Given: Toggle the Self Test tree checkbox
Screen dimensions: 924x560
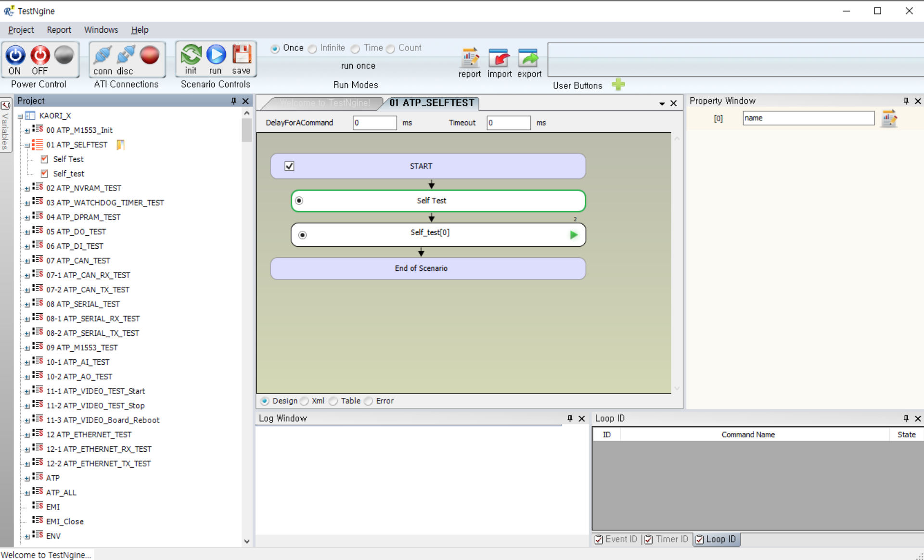Looking at the screenshot, I should coord(44,159).
